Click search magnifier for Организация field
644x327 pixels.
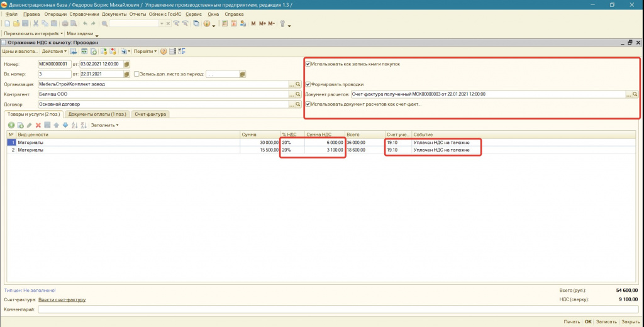(x=298, y=84)
